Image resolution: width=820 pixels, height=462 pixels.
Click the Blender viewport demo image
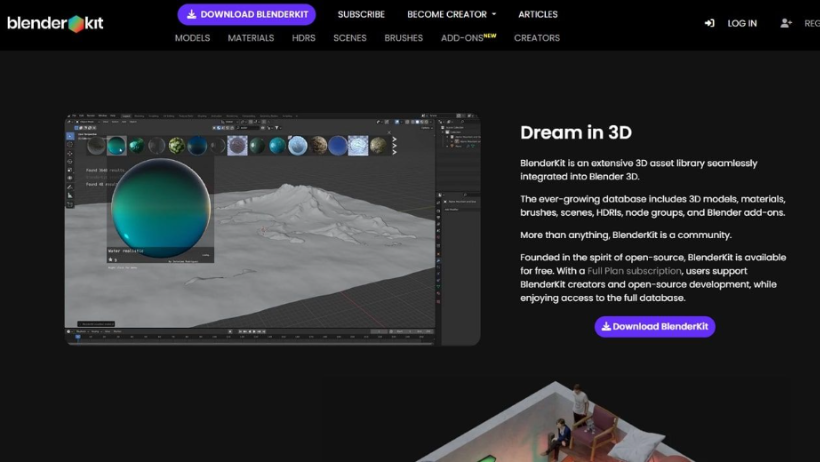coord(272,229)
